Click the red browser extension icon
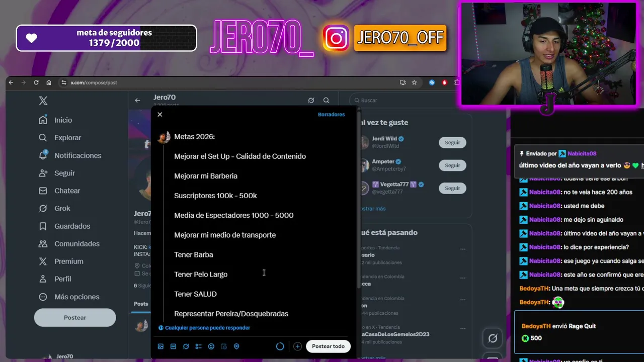Viewport: 644px width, 362px height. 444,82
